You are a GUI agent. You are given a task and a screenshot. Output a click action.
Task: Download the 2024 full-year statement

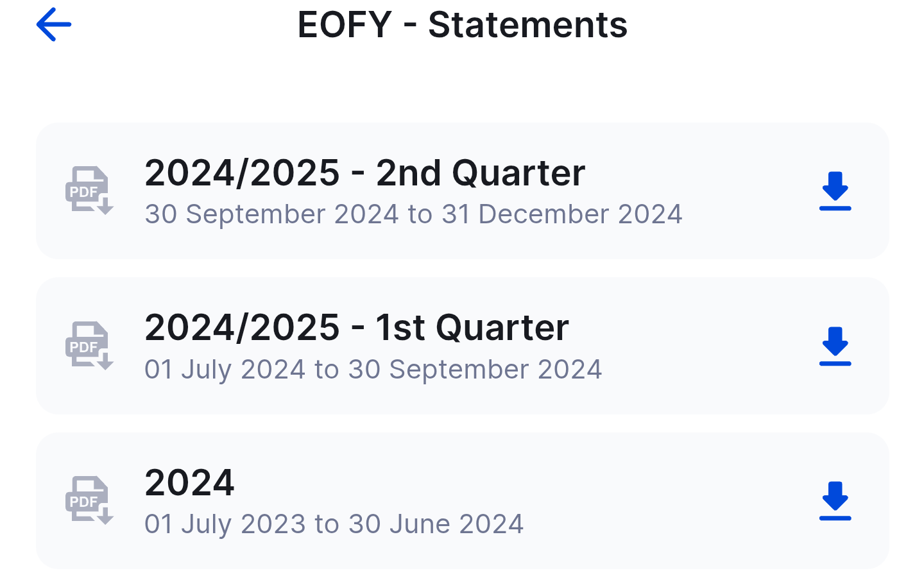835,501
